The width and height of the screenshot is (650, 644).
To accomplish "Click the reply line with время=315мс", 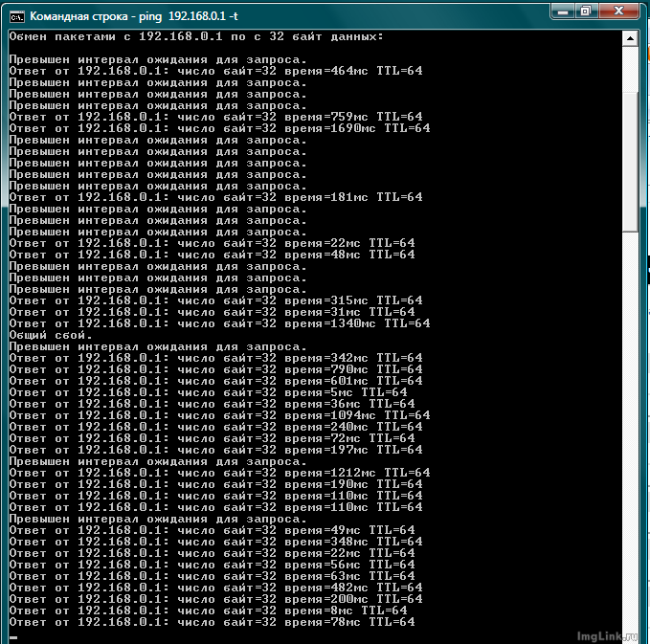I will 216,300.
